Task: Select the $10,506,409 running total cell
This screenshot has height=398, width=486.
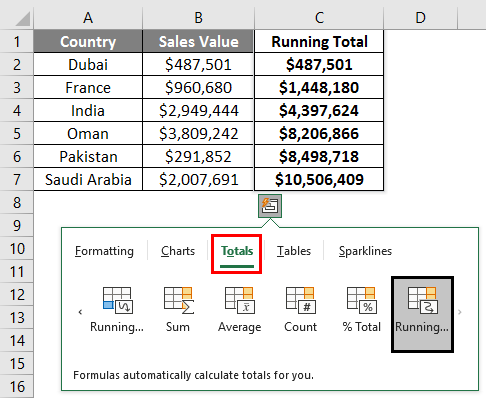Action: pos(319,179)
